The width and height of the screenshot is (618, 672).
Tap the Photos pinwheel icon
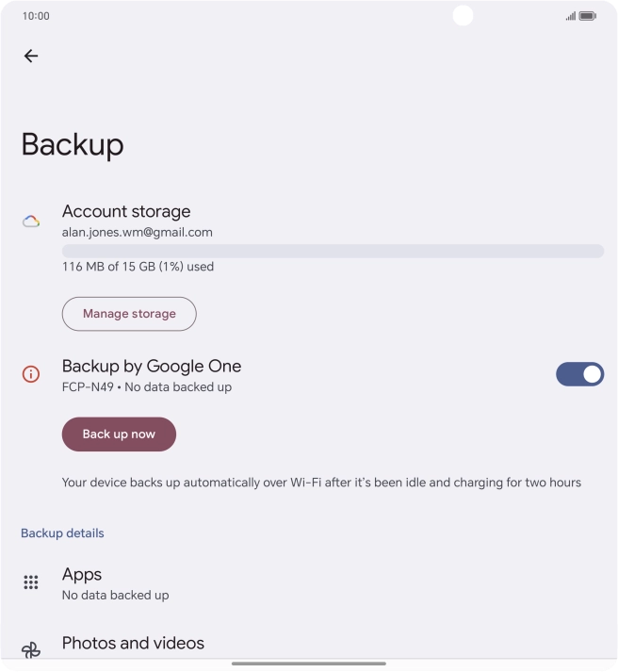click(31, 649)
